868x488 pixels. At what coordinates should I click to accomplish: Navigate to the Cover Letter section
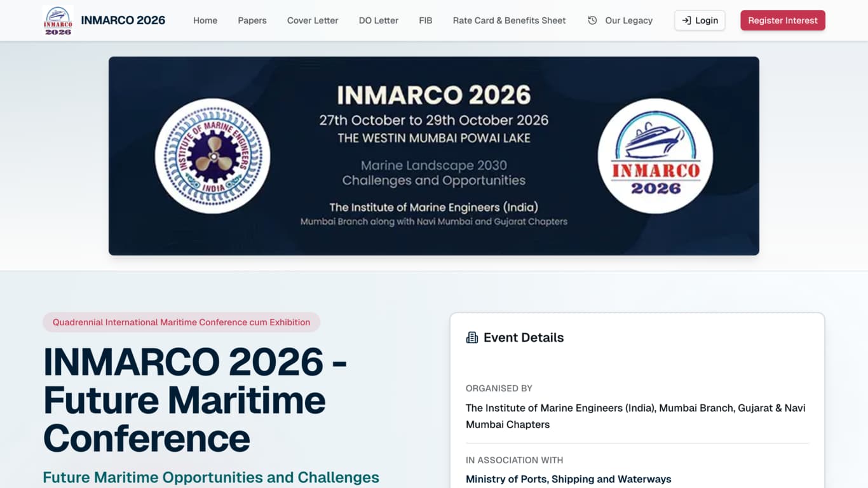click(x=312, y=20)
